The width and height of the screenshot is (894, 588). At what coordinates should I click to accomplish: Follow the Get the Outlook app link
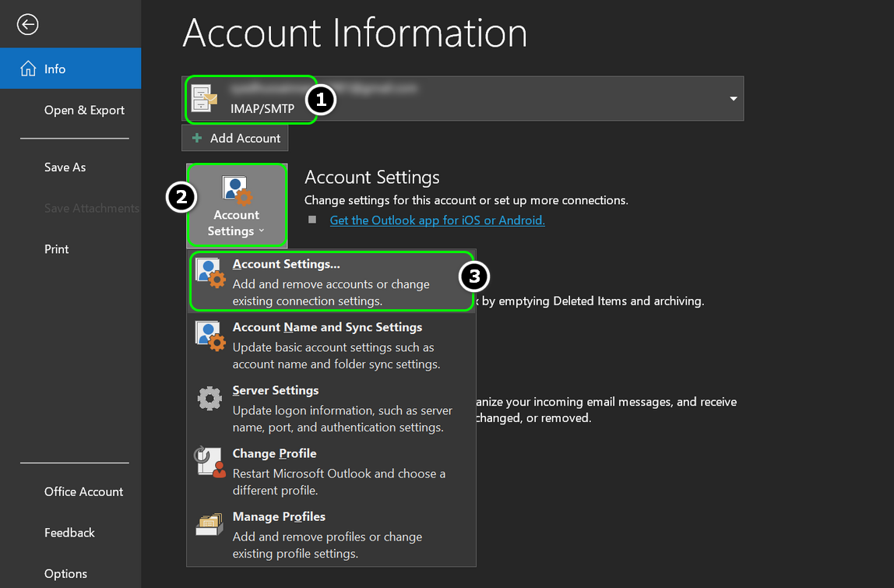click(x=437, y=220)
